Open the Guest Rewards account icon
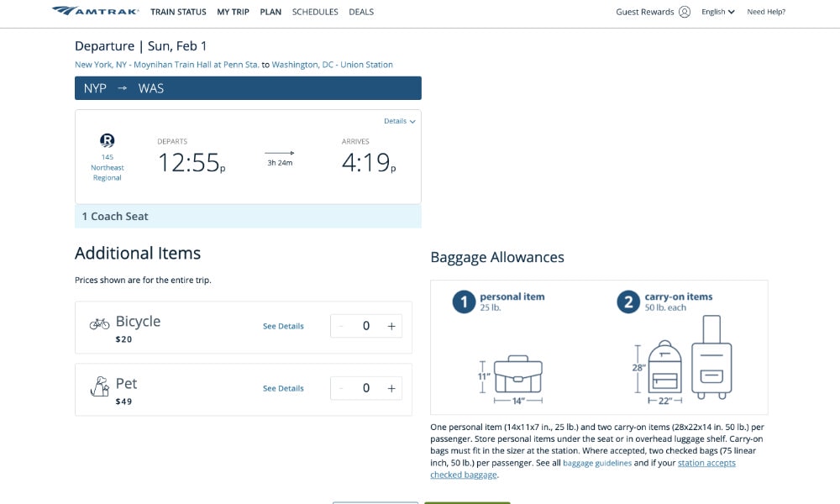The width and height of the screenshot is (840, 504). [x=684, y=12]
